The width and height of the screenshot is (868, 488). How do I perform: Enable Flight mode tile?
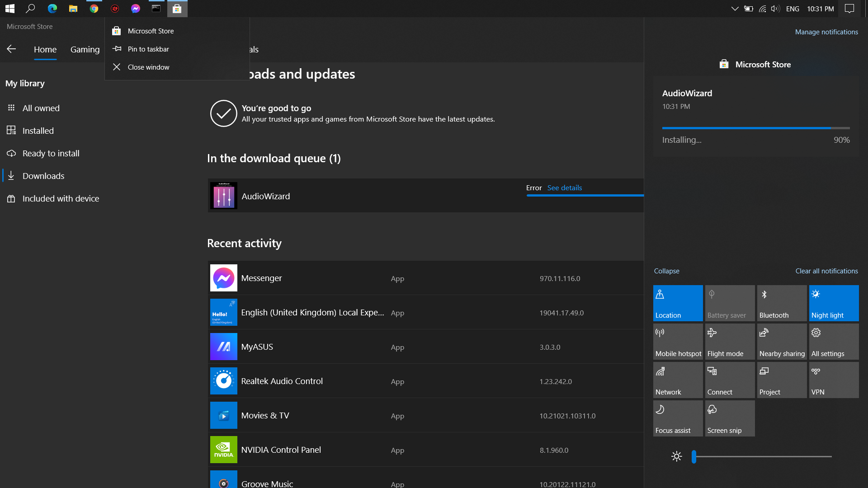coord(730,342)
